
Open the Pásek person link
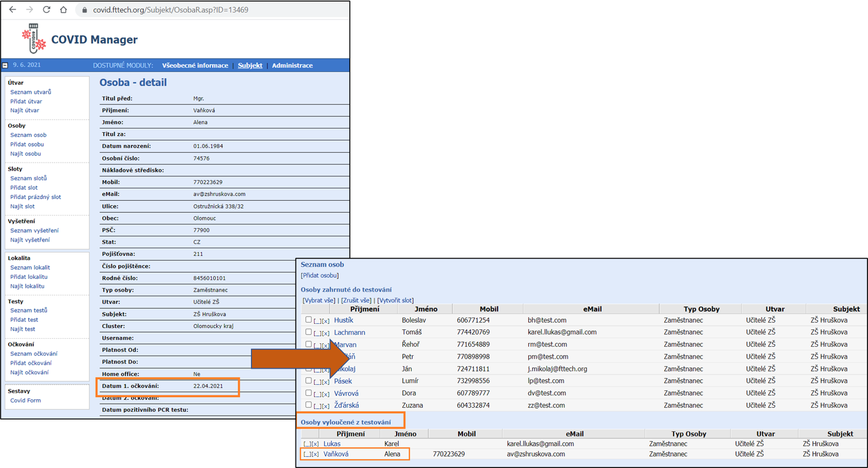pos(343,381)
